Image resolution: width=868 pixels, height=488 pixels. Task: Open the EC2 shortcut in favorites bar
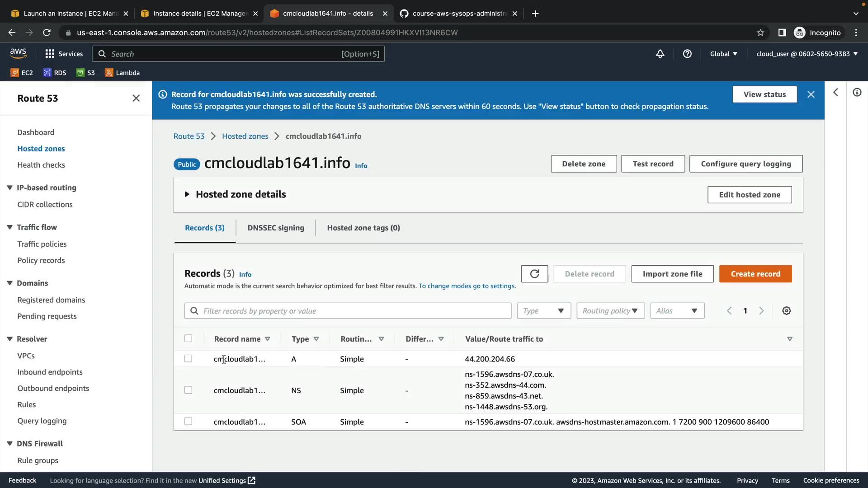click(x=22, y=73)
